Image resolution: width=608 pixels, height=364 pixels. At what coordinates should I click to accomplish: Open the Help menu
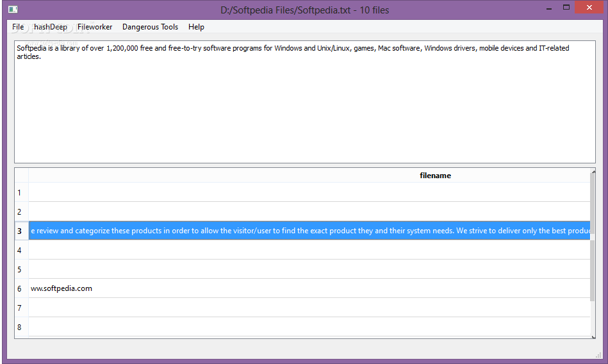(x=196, y=27)
